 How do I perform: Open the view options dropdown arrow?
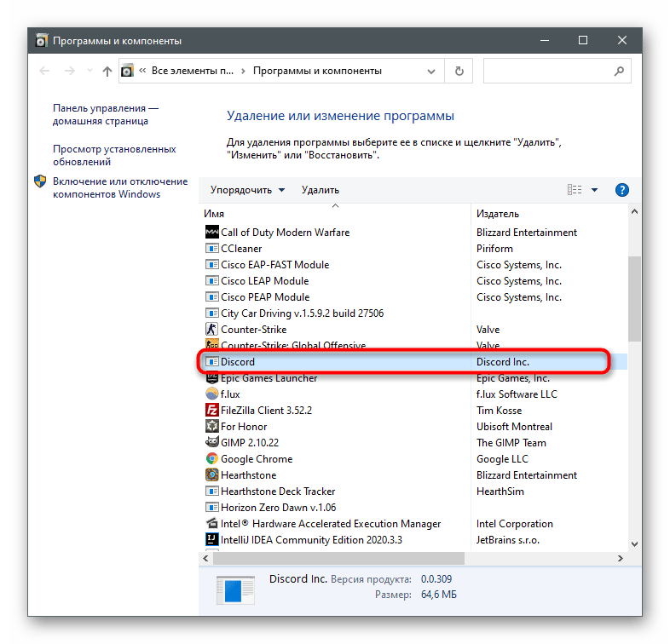594,190
